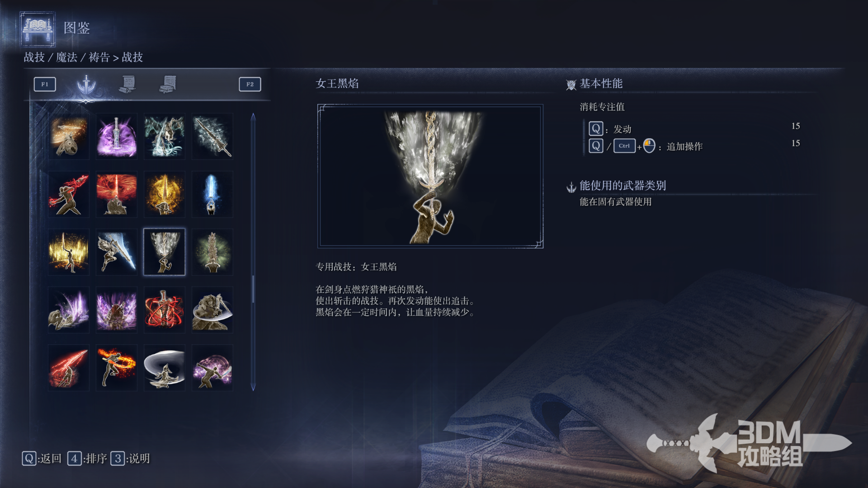The height and width of the screenshot is (488, 868).
Task: Pick the white whirlwind spin skill icon
Action: (x=165, y=368)
